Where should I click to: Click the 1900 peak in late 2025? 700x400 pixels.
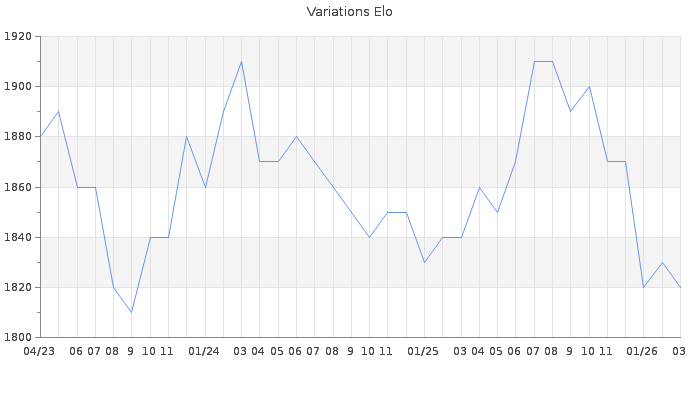coord(589,87)
